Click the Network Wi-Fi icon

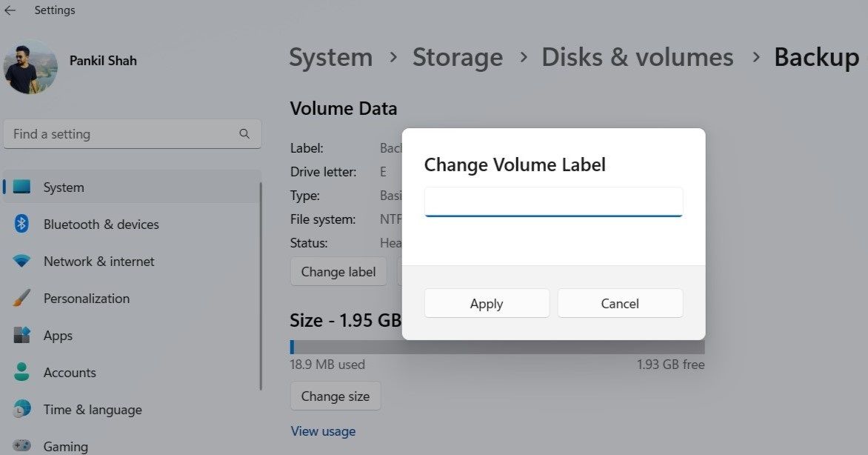[21, 261]
